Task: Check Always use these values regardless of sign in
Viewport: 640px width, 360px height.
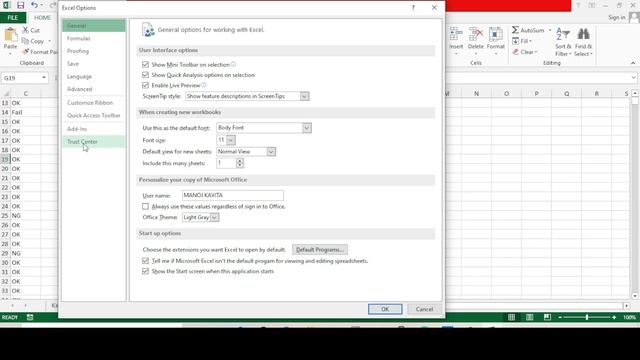Action: tap(145, 207)
